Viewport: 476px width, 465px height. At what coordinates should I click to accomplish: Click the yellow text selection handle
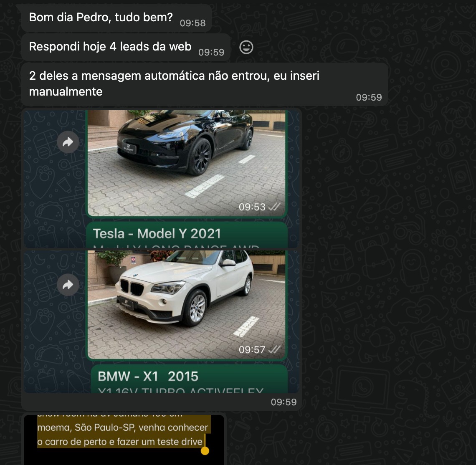pos(205,450)
